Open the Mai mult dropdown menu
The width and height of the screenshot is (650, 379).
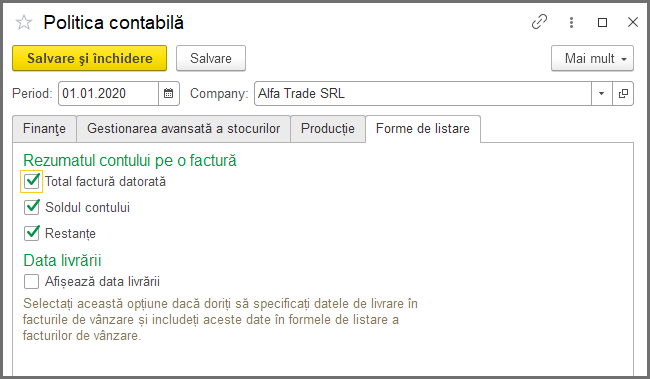point(592,58)
